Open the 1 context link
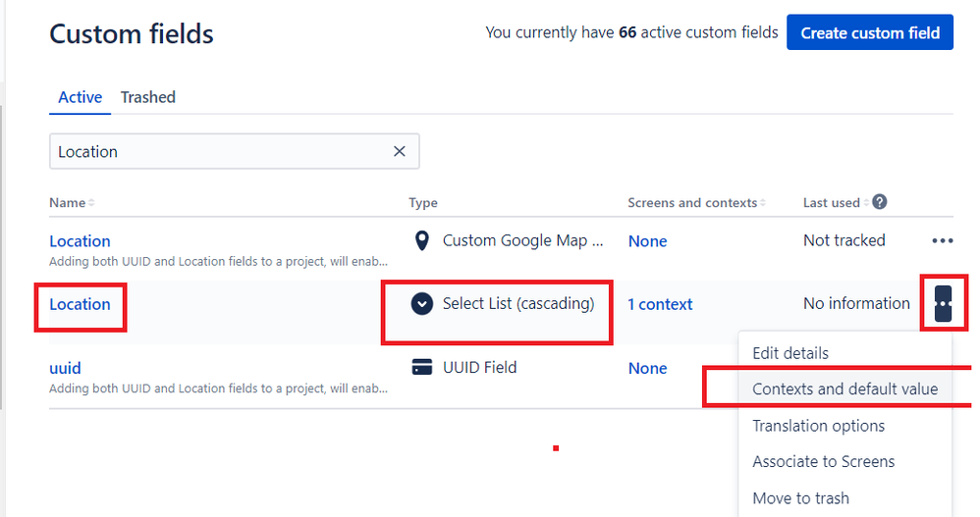 (660, 304)
